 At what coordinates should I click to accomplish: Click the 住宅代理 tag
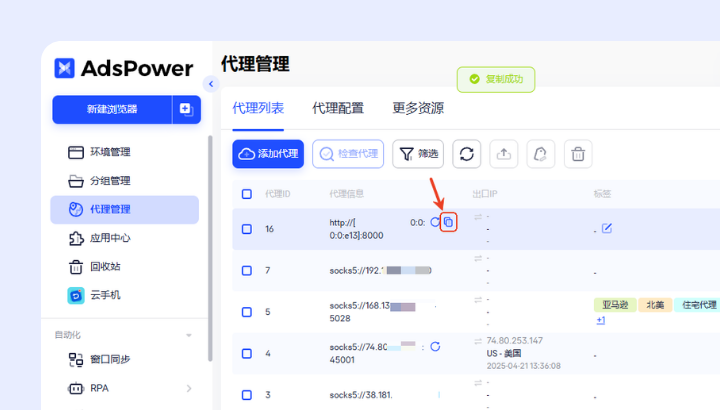tap(697, 305)
